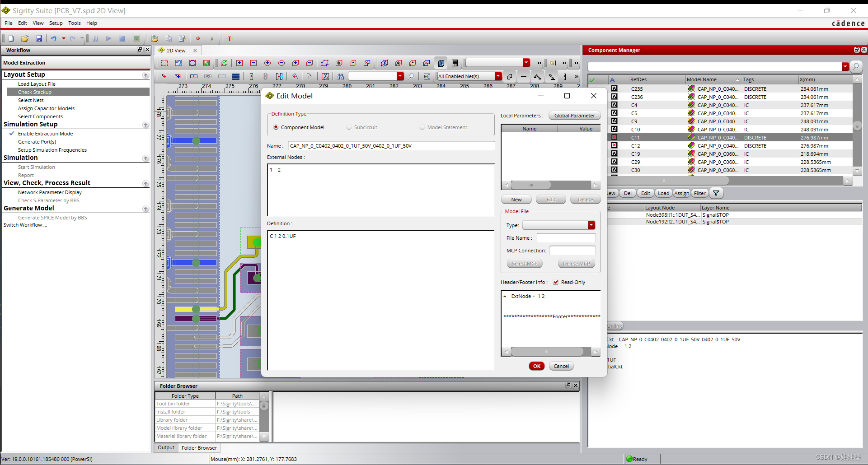
Task: Click the Global Parameter button
Action: coord(574,116)
